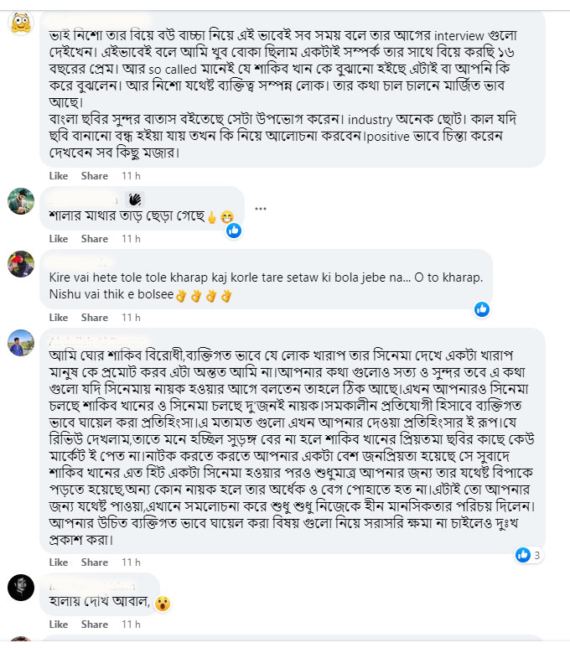Viewport: 570px width, 648px height.
Task: Click the like reaction badge on the Nishu vai comment
Action: pos(482,309)
